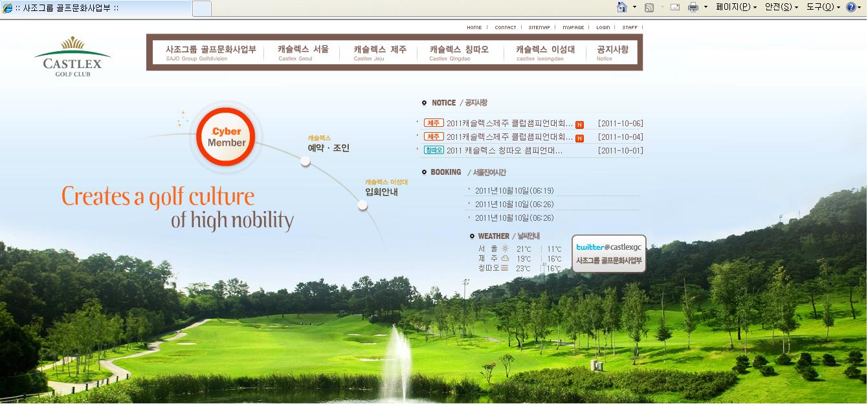Click the orange N new badge on the 2011-10-04 notice
Image resolution: width=868 pixels, height=404 pixels.
(579, 138)
